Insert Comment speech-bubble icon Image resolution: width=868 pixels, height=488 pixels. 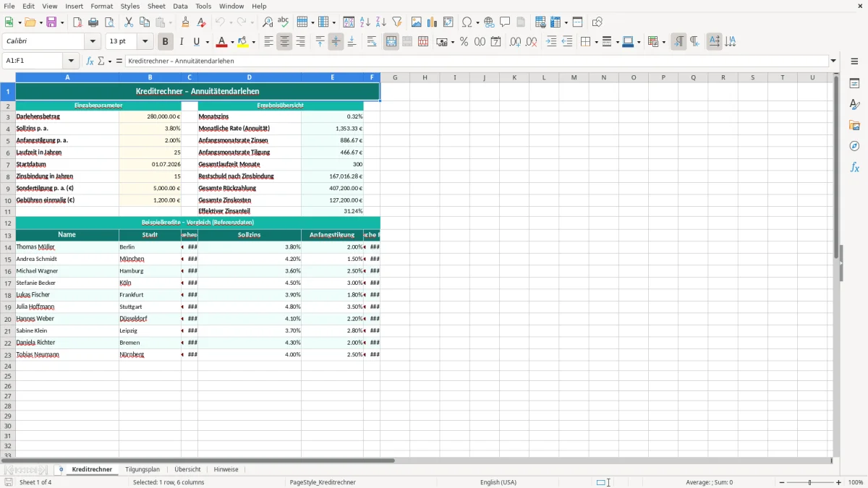pos(505,22)
